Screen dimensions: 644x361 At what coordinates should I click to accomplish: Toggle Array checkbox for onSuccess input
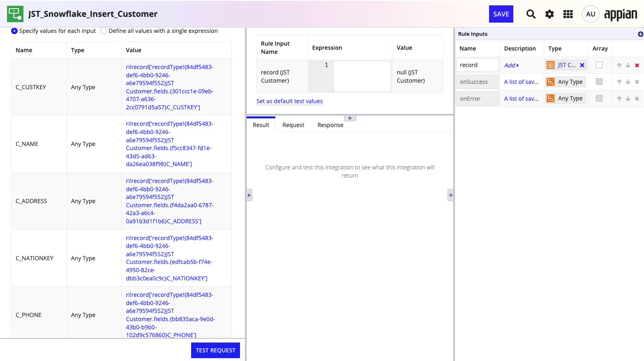click(x=599, y=81)
